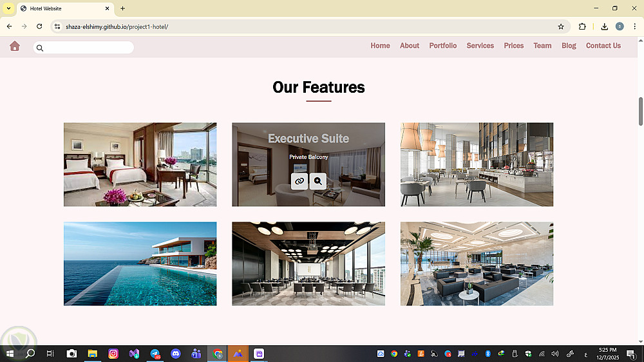Open the infinity pool feature image
Screen dimensions: 644x362
pyautogui.click(x=140, y=264)
